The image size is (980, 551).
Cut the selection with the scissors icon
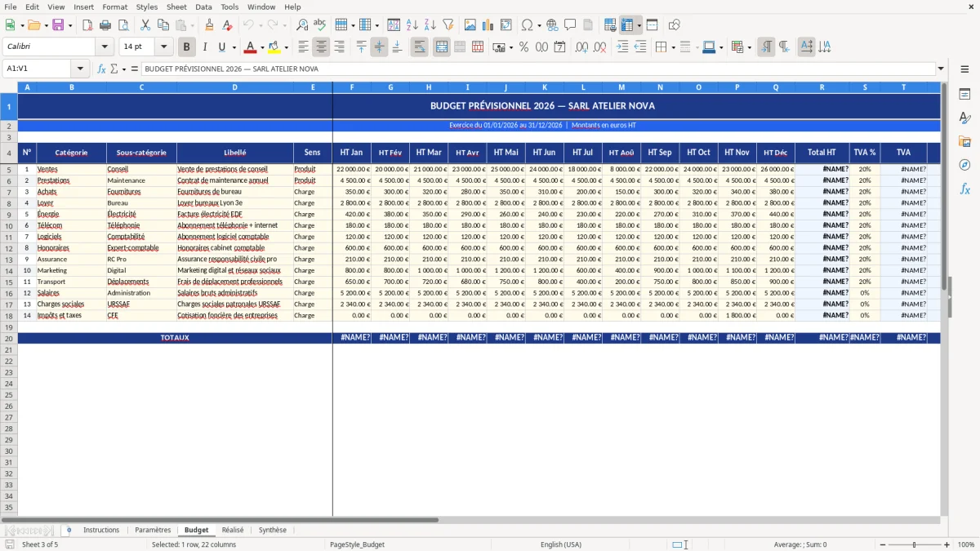point(145,25)
